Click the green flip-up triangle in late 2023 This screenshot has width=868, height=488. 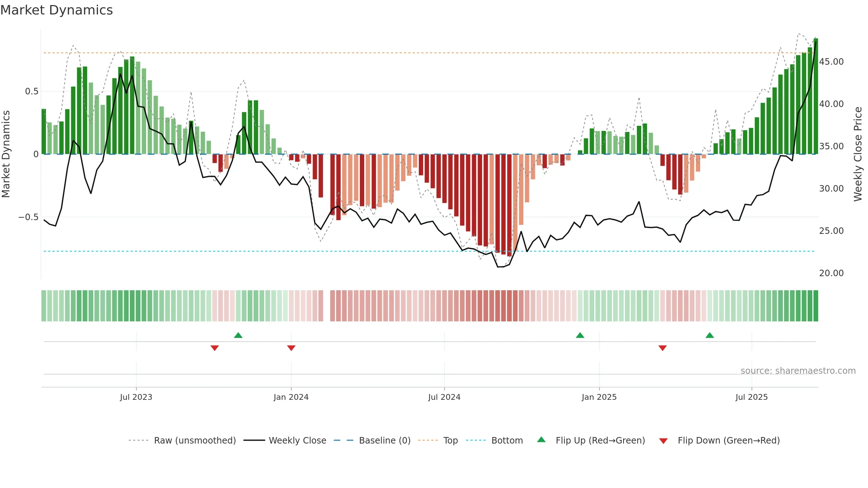click(238, 335)
